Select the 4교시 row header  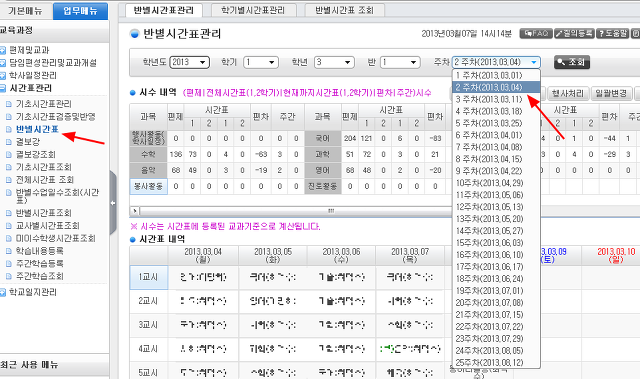pos(149,349)
